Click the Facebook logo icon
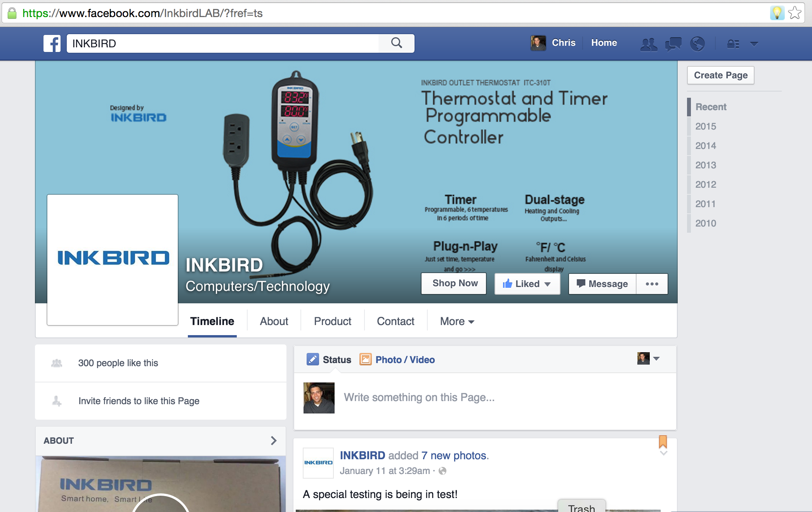The width and height of the screenshot is (812, 512). 52,43
